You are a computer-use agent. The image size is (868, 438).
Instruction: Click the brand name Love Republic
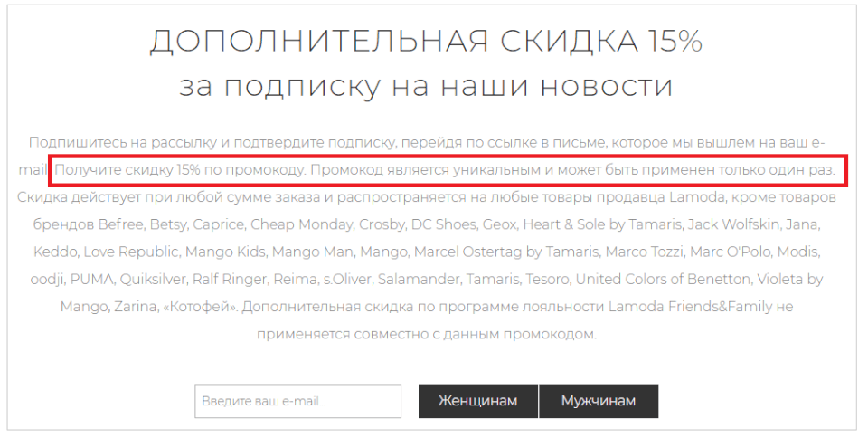(x=131, y=252)
